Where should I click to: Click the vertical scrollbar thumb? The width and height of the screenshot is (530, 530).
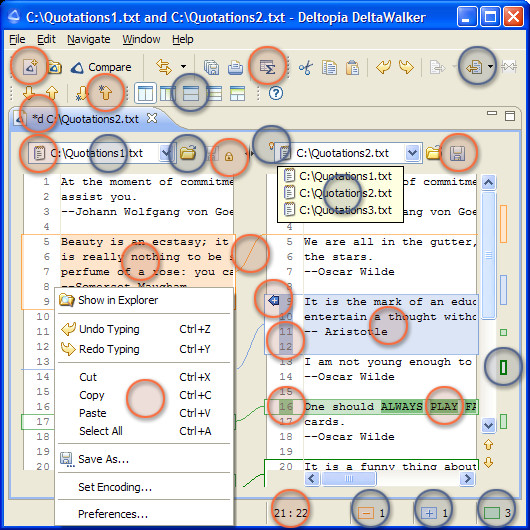488,255
